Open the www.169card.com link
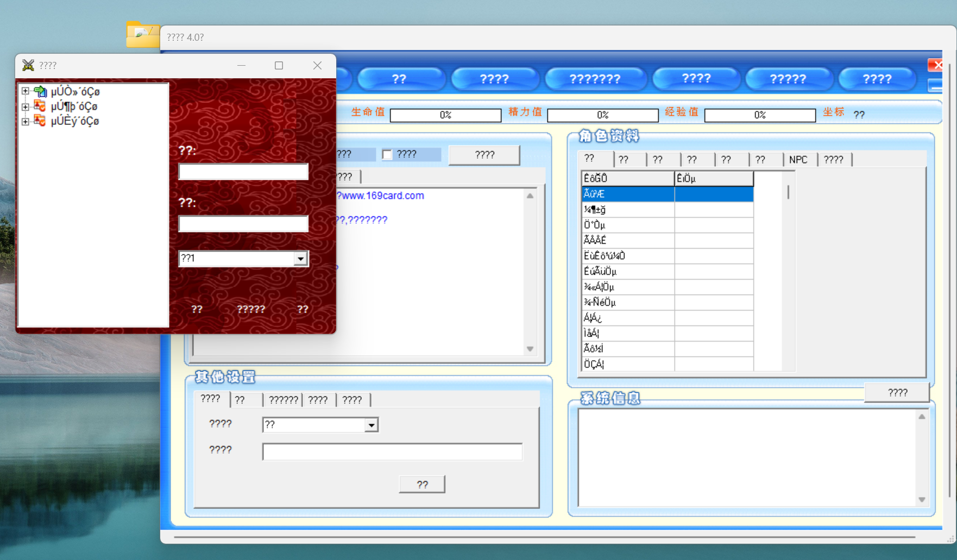 pyautogui.click(x=382, y=196)
